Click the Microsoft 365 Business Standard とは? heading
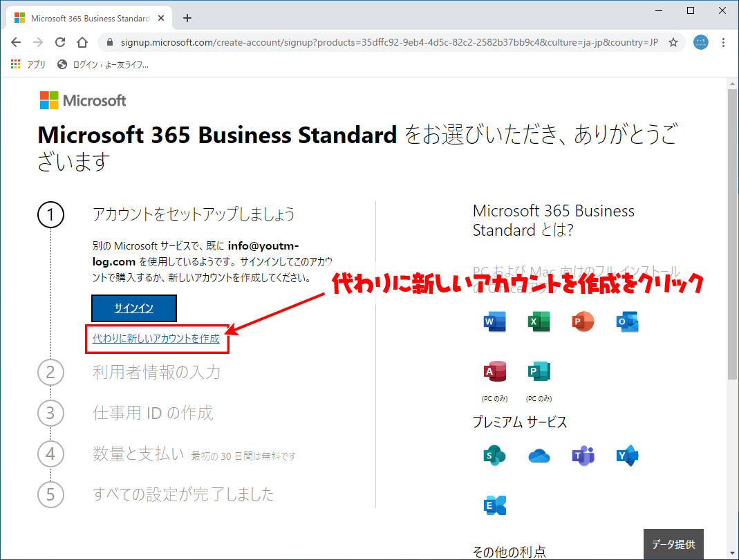 [554, 220]
